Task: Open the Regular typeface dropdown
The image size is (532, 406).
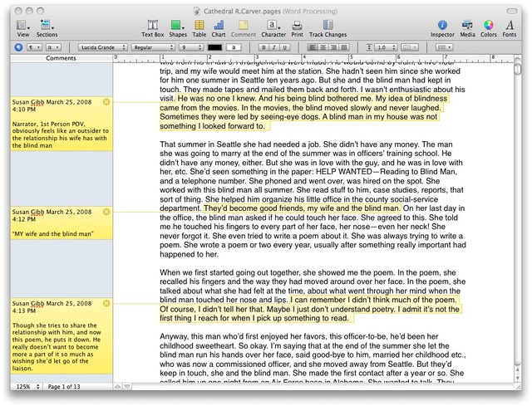Action: [x=153, y=47]
